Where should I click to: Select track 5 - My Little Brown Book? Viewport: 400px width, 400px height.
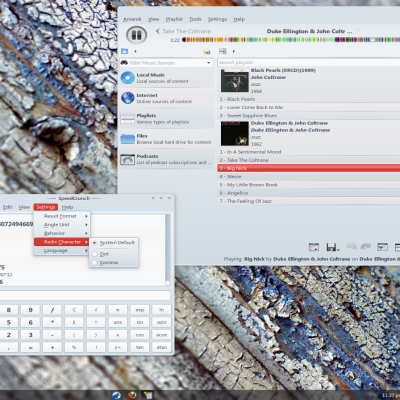tap(309, 185)
